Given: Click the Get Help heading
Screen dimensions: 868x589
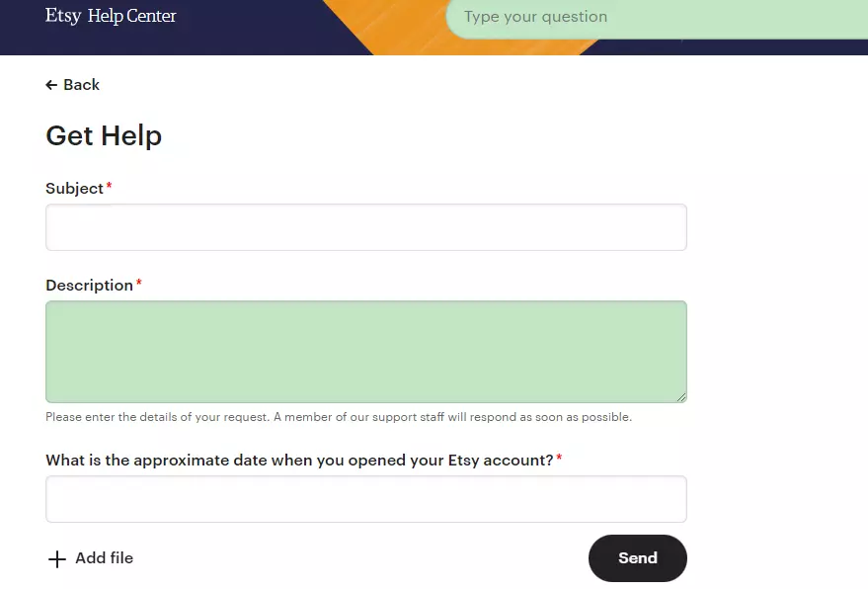Looking at the screenshot, I should pyautogui.click(x=104, y=135).
